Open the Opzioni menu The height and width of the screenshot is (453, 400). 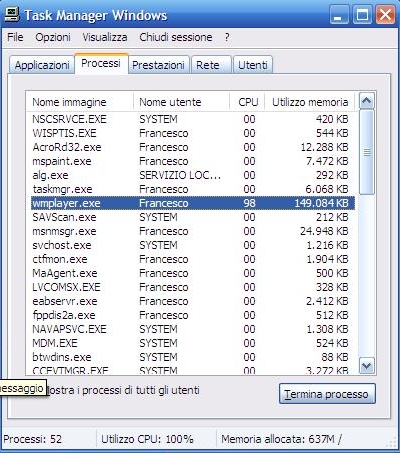coord(53,37)
